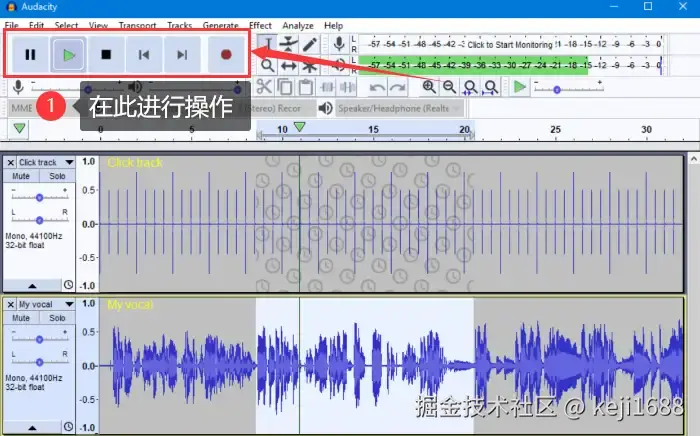The image size is (700, 436).
Task: Open the MME audio host dropdown
Action: [x=22, y=108]
